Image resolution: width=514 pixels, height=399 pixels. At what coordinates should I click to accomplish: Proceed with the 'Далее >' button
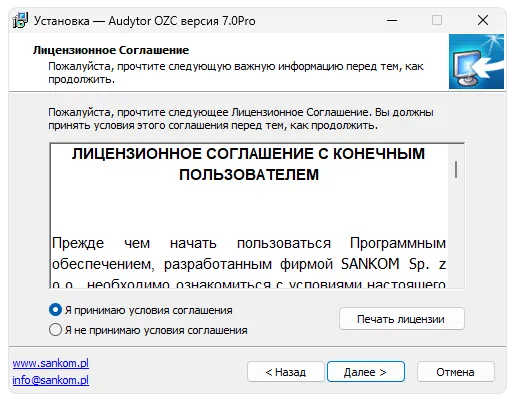[x=366, y=372]
